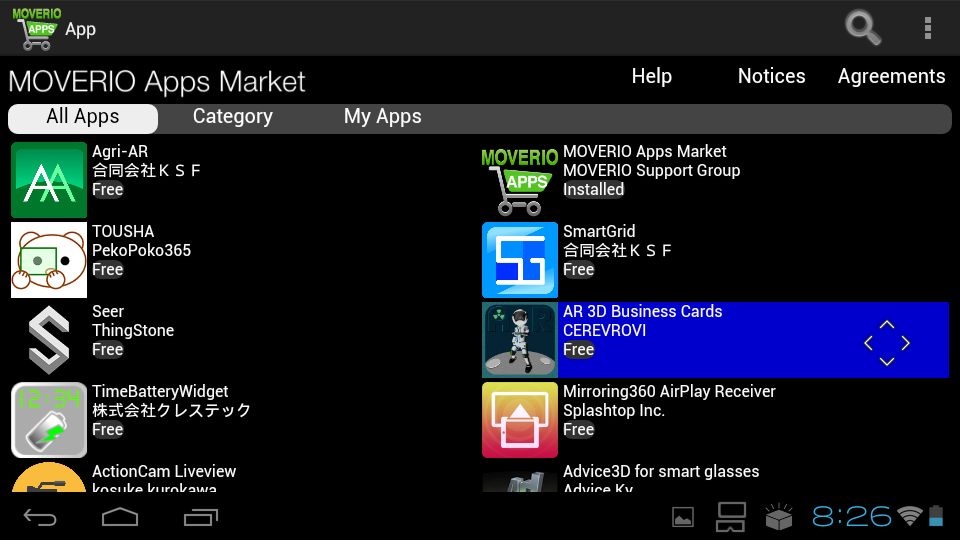This screenshot has height=540, width=960.
Task: Tap the Android back button
Action: tap(40, 518)
